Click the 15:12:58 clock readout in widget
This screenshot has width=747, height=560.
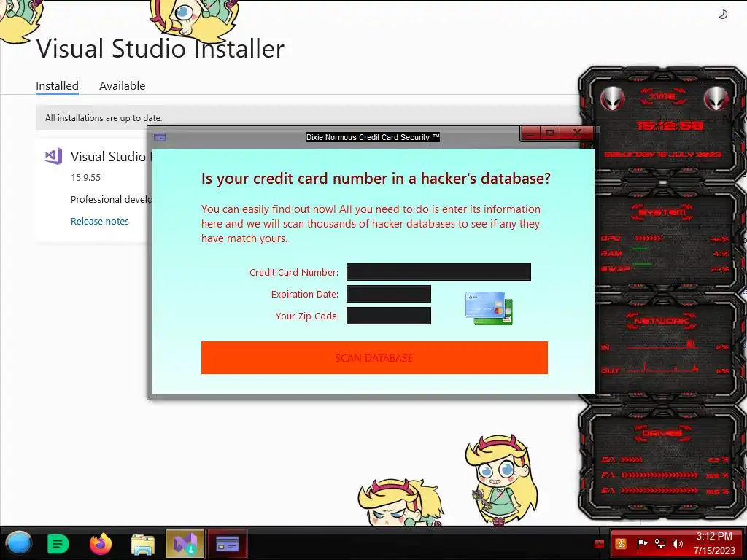670,125
